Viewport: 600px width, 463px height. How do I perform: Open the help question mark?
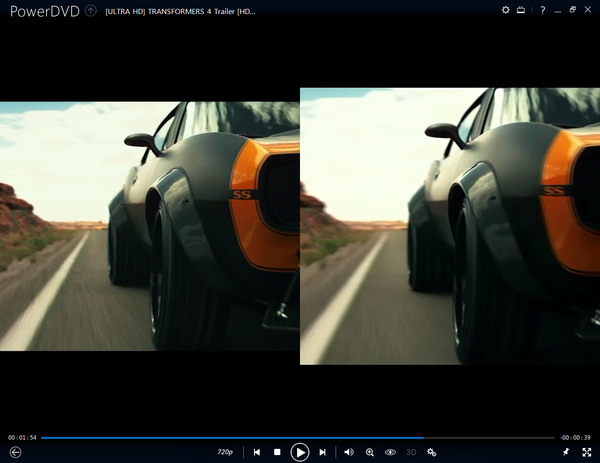543,10
